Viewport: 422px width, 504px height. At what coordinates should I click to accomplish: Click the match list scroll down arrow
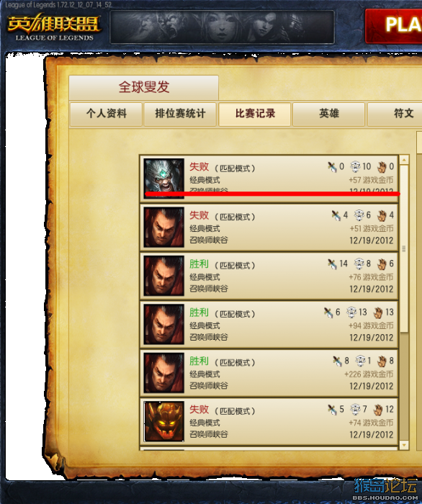(x=404, y=445)
